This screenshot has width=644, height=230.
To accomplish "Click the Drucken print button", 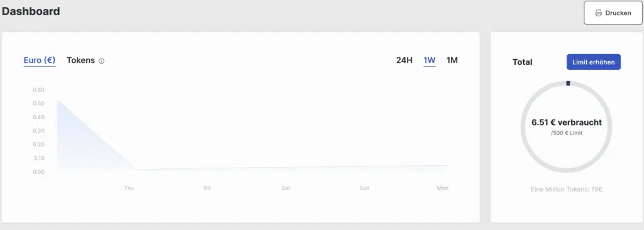I will click(x=613, y=13).
